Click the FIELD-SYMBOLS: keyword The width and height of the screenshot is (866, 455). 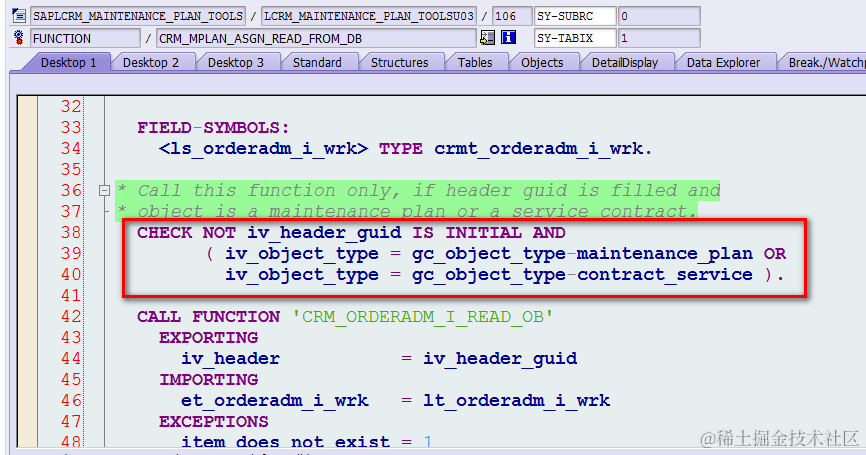(213, 128)
